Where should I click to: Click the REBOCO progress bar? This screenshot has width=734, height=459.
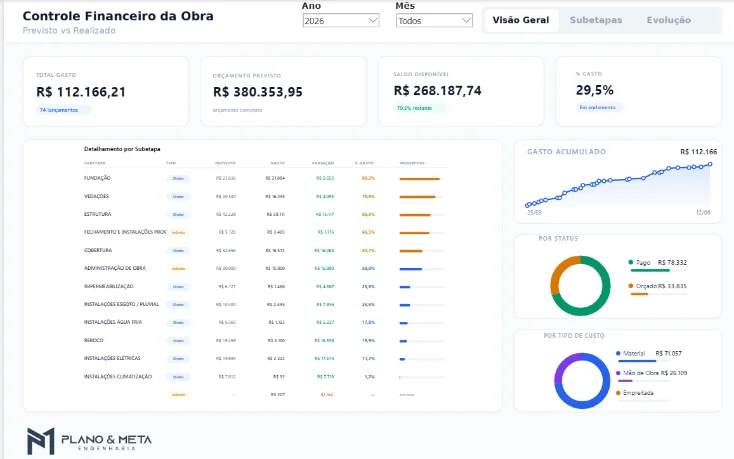tap(421, 341)
